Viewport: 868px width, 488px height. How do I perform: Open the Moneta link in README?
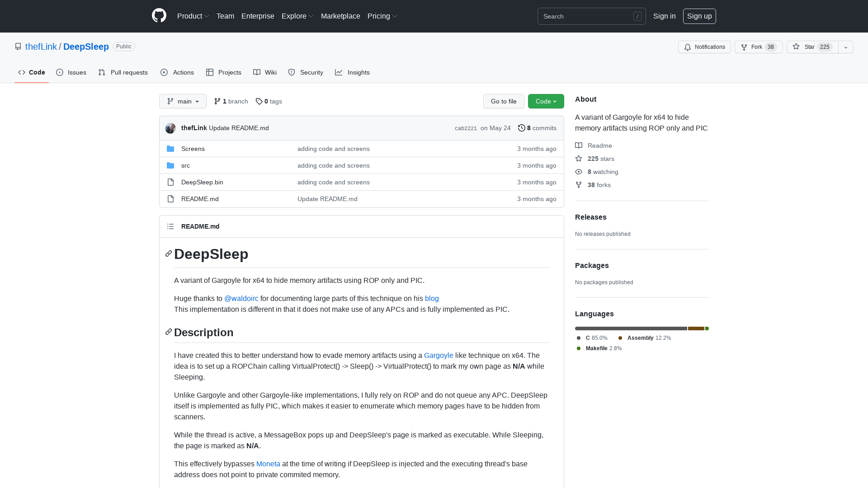tap(268, 464)
